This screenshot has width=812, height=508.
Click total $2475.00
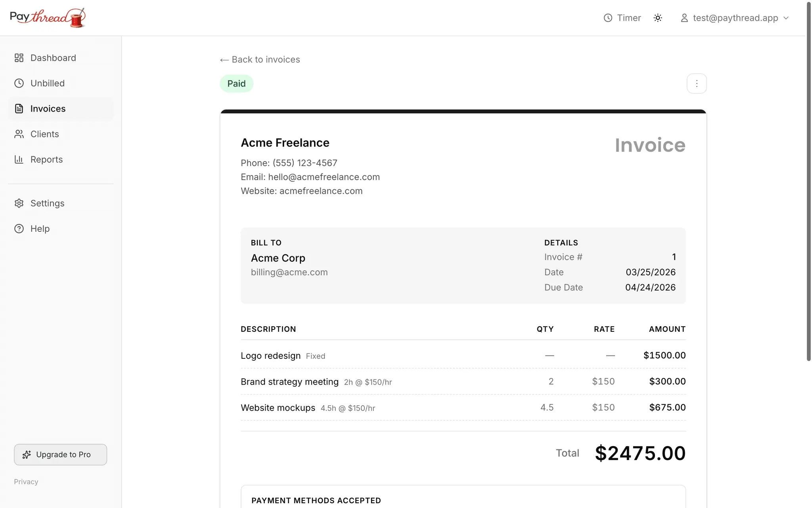640,453
